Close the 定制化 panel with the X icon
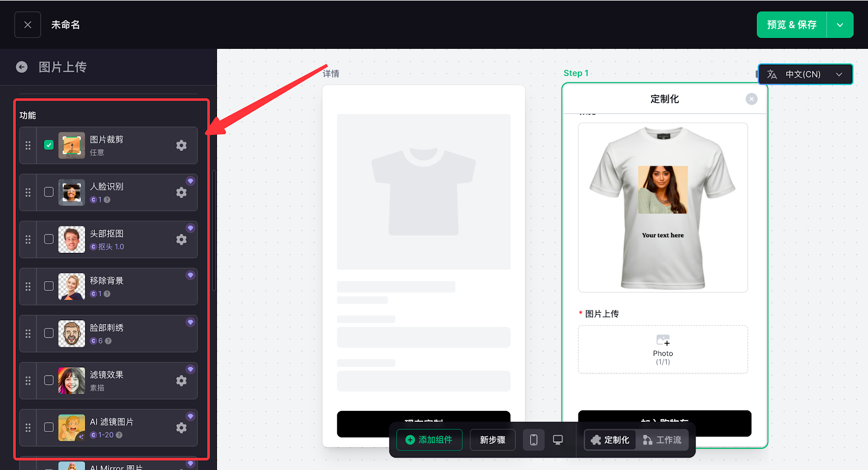The width and height of the screenshot is (868, 470). pyautogui.click(x=751, y=99)
